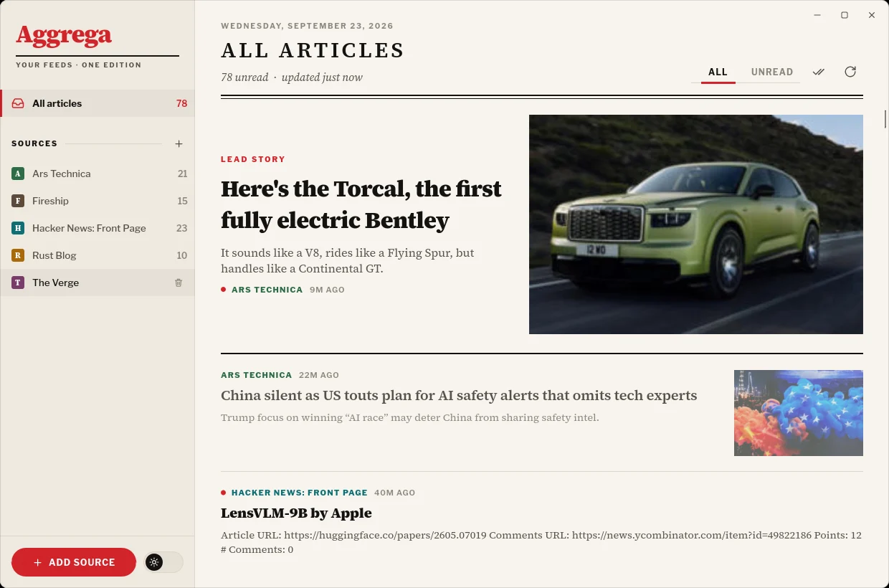Image resolution: width=889 pixels, height=588 pixels.
Task: Click the 78 unread count in sidebar
Action: click(181, 103)
